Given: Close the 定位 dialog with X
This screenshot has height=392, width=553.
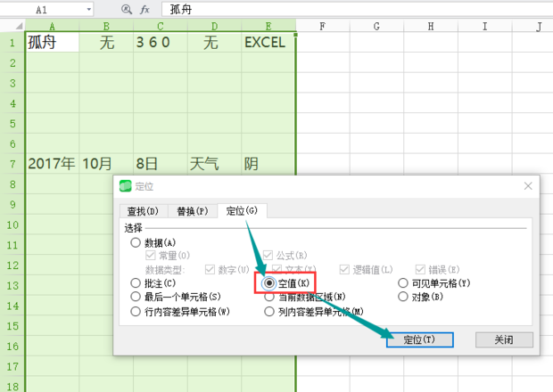Looking at the screenshot, I should 528,186.
